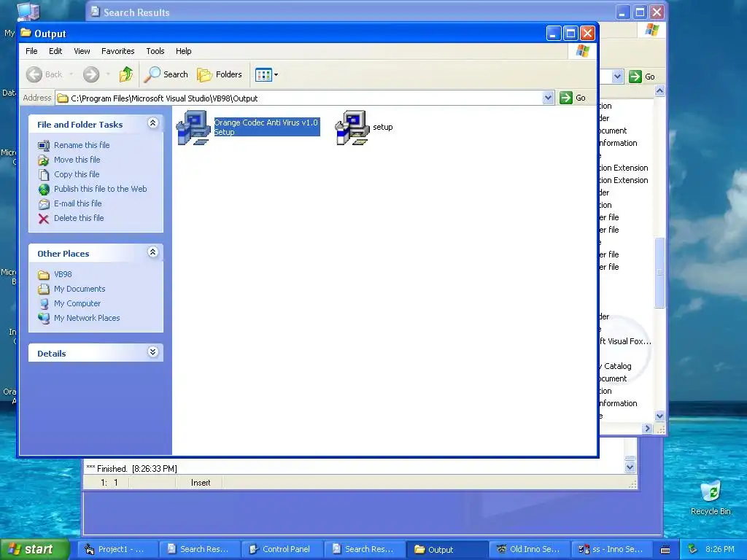Click Rename this file
The image size is (747, 560).
coord(82,145)
